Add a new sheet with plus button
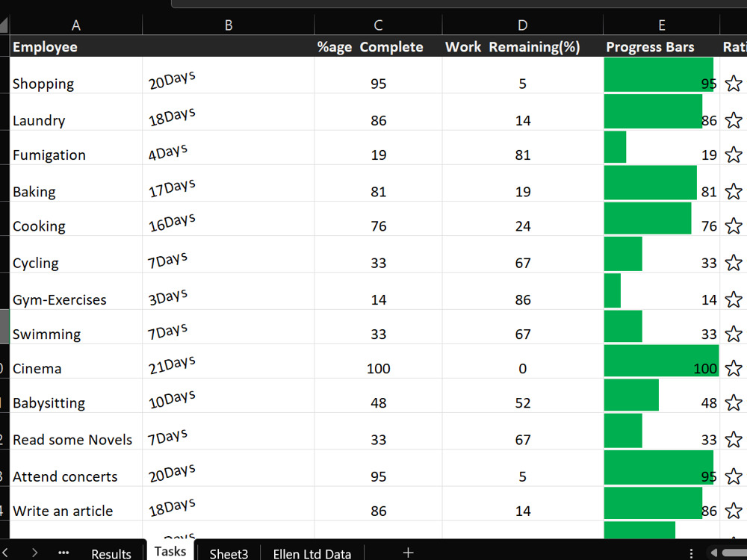Viewport: 747px width, 560px height. (x=408, y=553)
